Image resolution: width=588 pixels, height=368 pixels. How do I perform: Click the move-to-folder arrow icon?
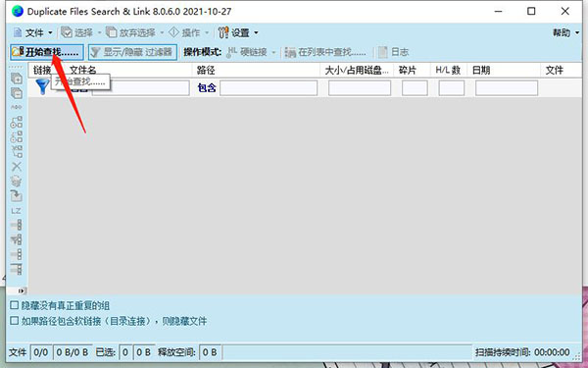(16, 195)
